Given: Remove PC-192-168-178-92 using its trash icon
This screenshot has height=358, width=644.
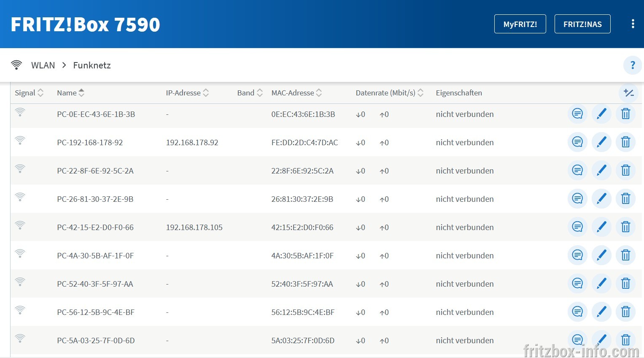Looking at the screenshot, I should [x=625, y=142].
